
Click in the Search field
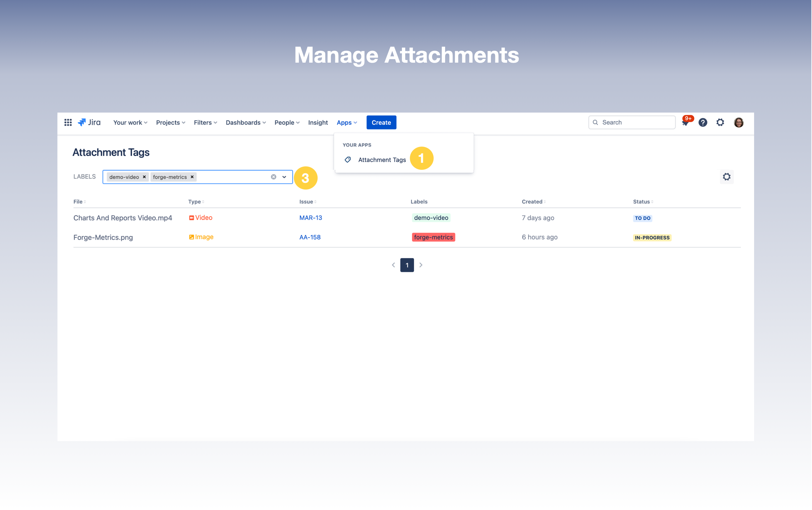pyautogui.click(x=636, y=122)
